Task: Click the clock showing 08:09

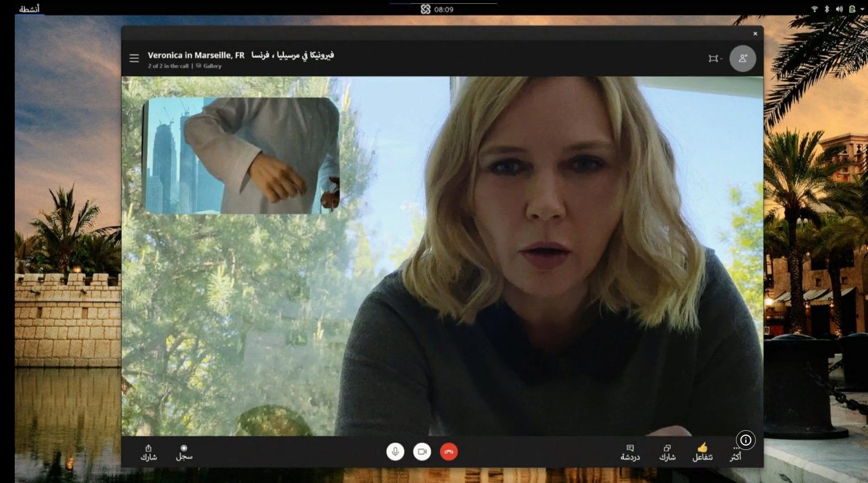Action: pyautogui.click(x=443, y=9)
